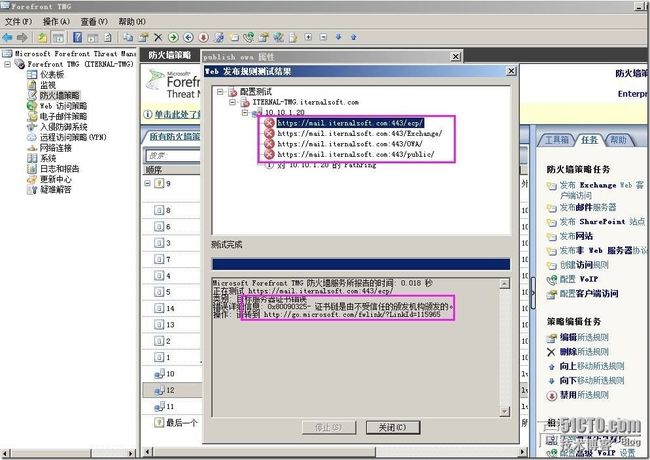Collapse the 配置测试 node in test results
Image resolution: width=650 pixels, height=460 pixels.
[x=220, y=92]
